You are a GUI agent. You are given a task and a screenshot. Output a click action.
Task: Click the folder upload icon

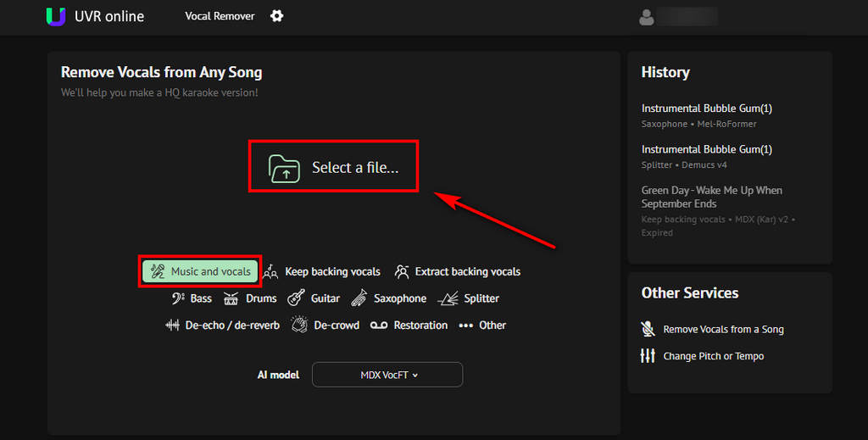(x=284, y=168)
